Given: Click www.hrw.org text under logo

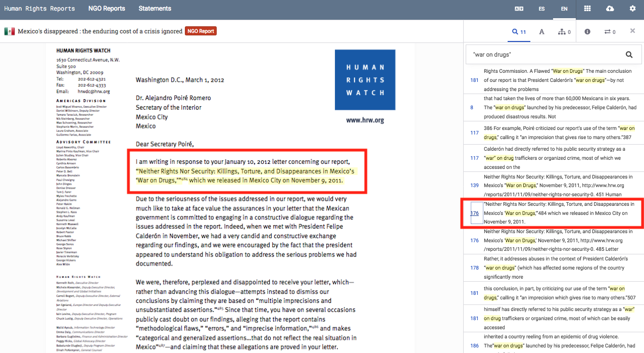Looking at the screenshot, I should click(x=365, y=120).
